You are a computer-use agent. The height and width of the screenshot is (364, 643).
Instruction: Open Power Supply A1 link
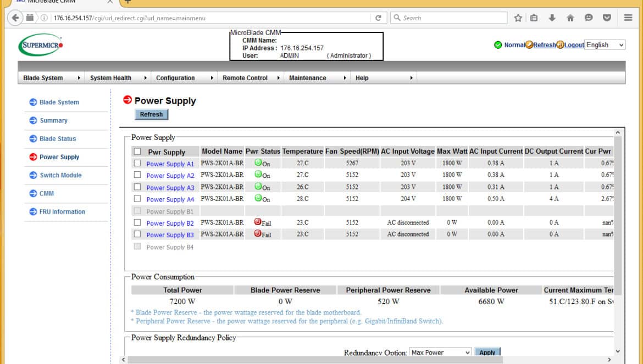click(170, 164)
